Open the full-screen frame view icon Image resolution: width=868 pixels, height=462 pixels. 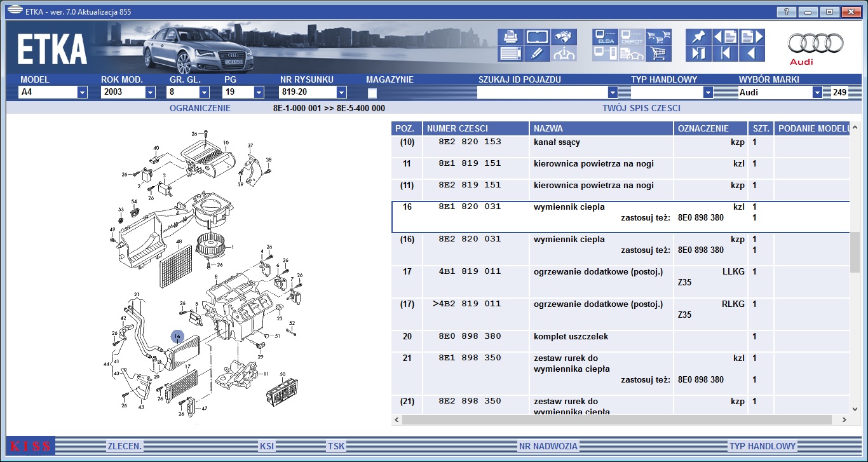point(537,37)
